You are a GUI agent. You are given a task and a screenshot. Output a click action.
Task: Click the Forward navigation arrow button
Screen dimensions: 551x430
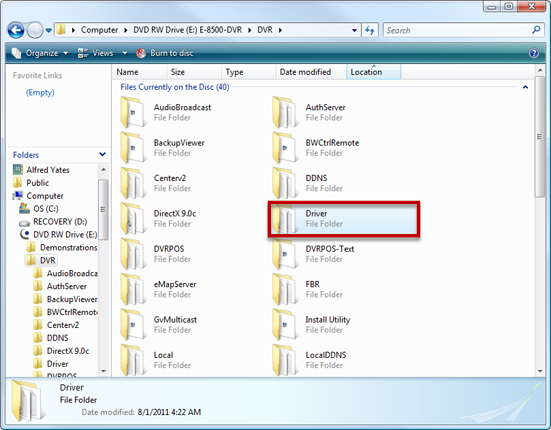tap(35, 30)
